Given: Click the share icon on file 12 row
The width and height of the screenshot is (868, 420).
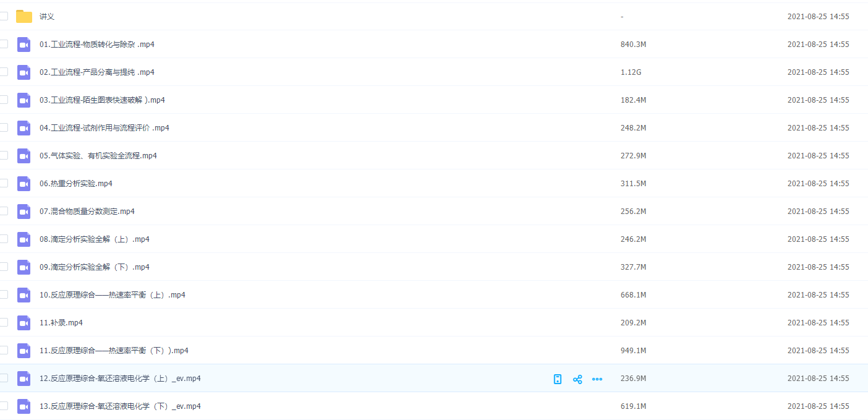Looking at the screenshot, I should (577, 379).
